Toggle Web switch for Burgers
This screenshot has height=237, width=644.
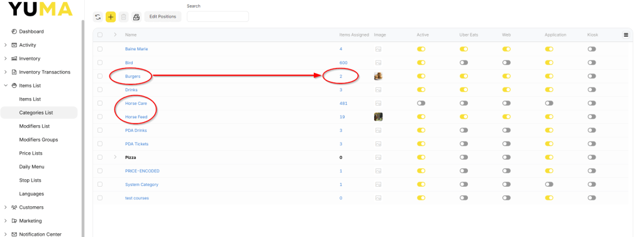tap(506, 77)
